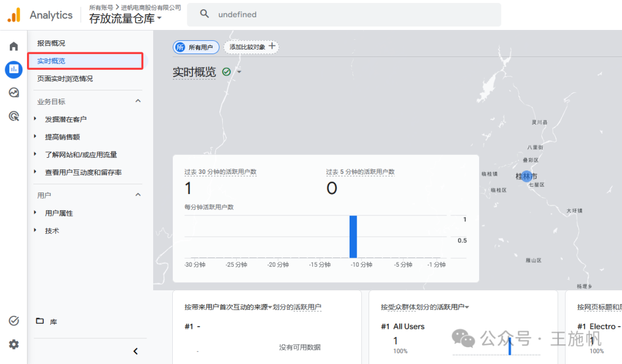Expand 用户属性 tree item

[35, 213]
